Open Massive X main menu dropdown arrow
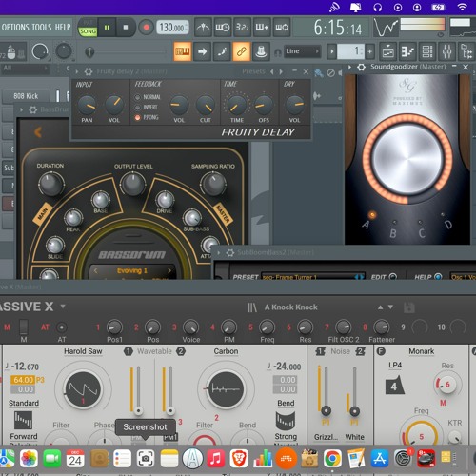 [63, 307]
